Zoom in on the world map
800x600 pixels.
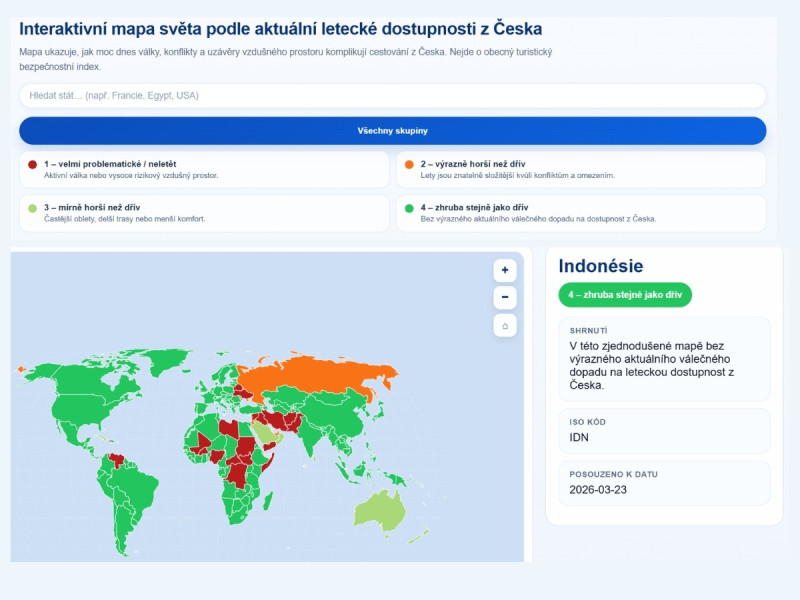pyautogui.click(x=505, y=270)
